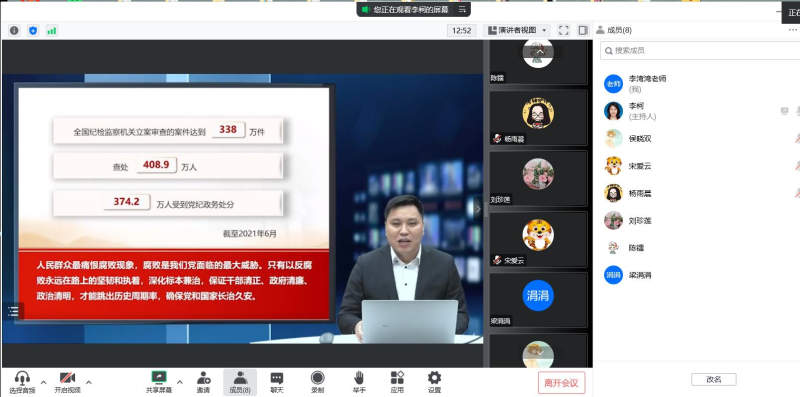Open the 演讲者视图 view dropdown
800x397 pixels.
pyautogui.click(x=517, y=30)
